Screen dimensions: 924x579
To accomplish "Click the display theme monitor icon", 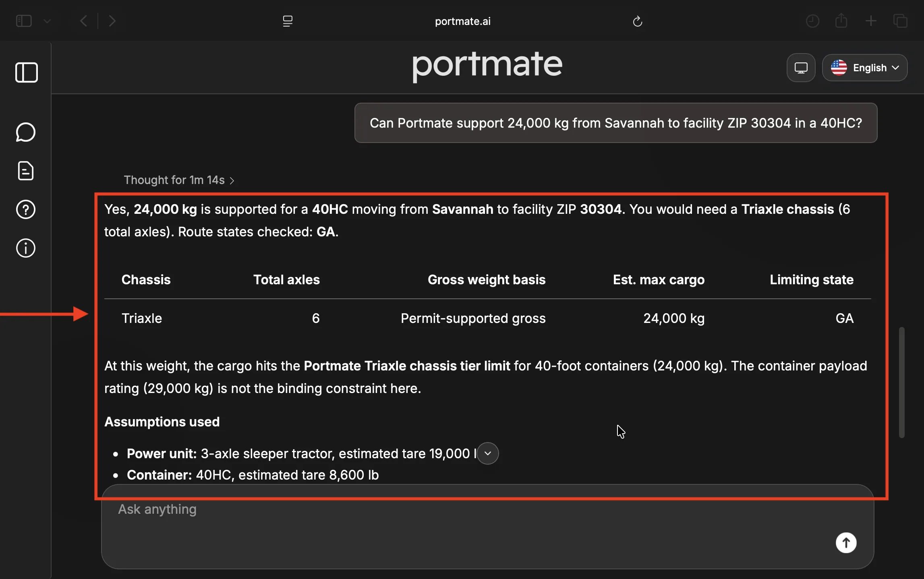I will click(801, 68).
